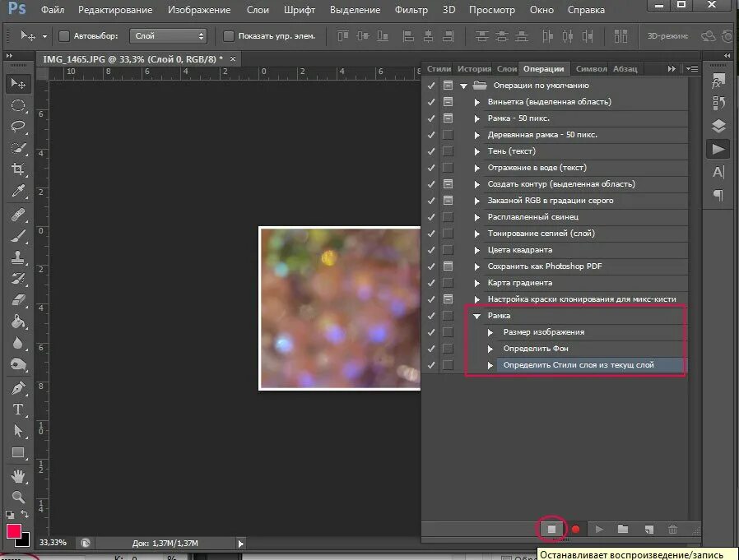Select the Clone Stamp tool
This screenshot has width=739, height=560.
(x=18, y=257)
